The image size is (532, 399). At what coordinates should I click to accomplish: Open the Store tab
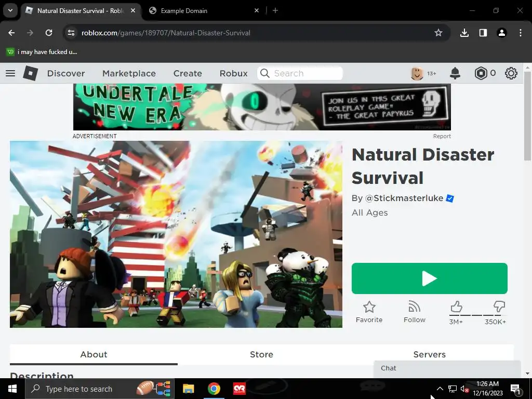(x=262, y=354)
